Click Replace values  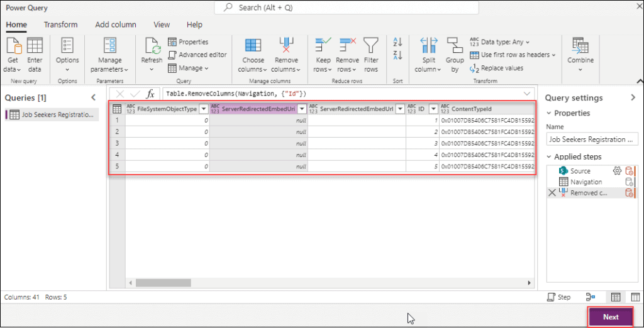pos(497,68)
